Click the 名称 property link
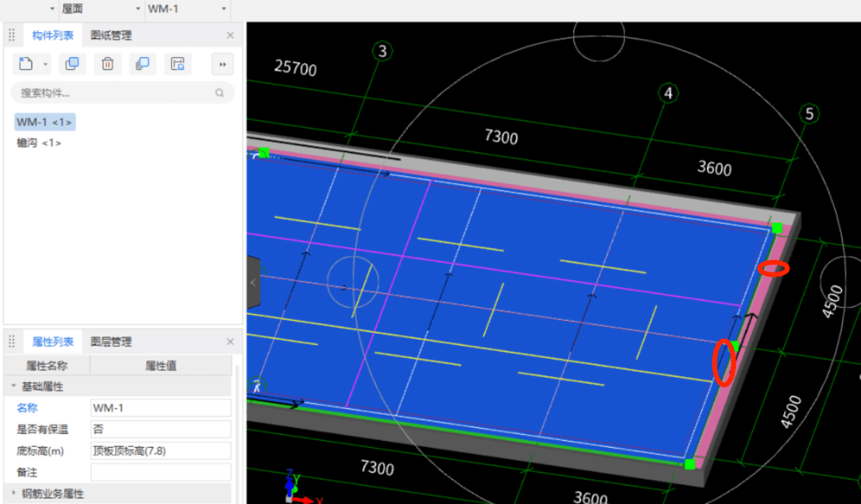861x504 pixels. click(x=27, y=408)
